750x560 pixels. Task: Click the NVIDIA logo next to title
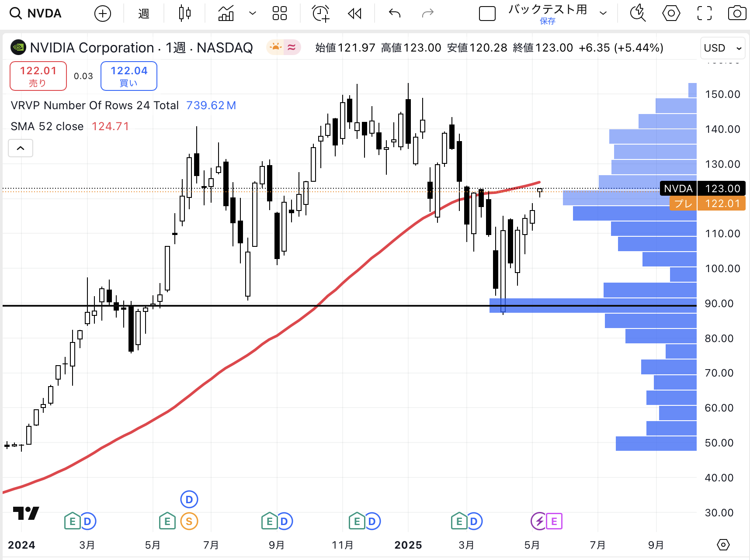click(x=18, y=47)
